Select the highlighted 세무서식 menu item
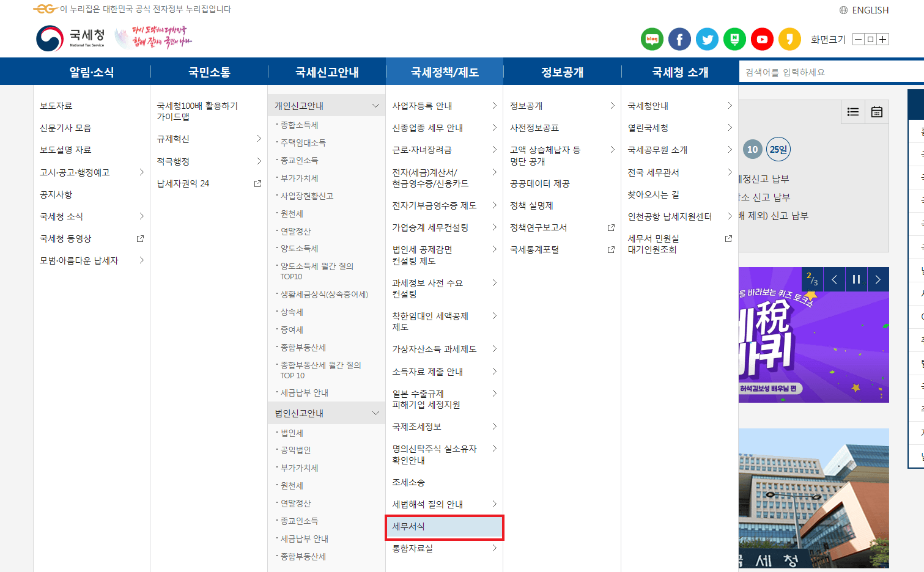 [x=445, y=527]
